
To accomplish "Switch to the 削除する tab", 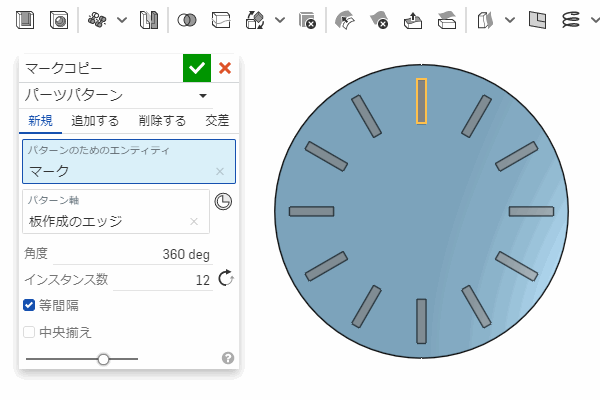I will pyautogui.click(x=162, y=121).
